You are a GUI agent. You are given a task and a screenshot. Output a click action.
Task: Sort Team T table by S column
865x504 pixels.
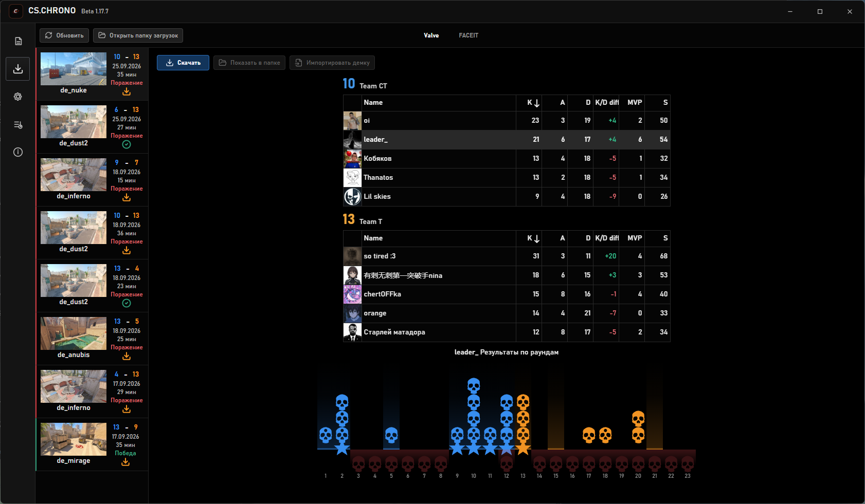[x=658, y=238]
